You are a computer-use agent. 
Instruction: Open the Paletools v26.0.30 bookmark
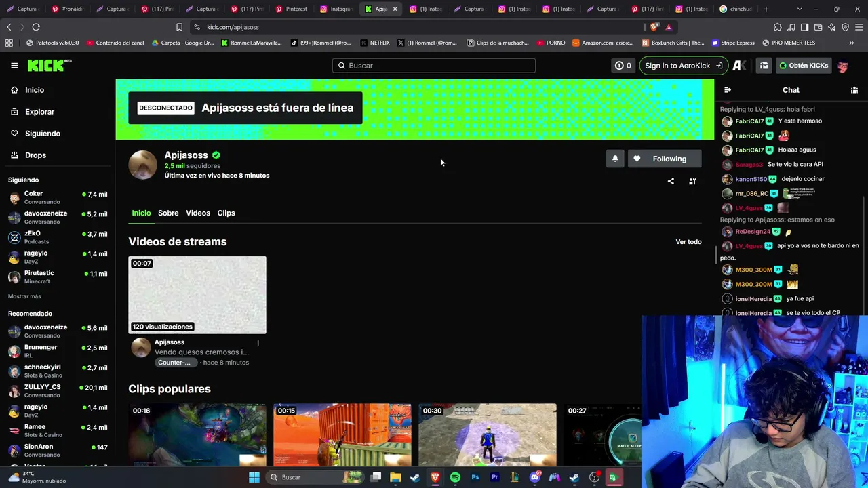pyautogui.click(x=52, y=43)
